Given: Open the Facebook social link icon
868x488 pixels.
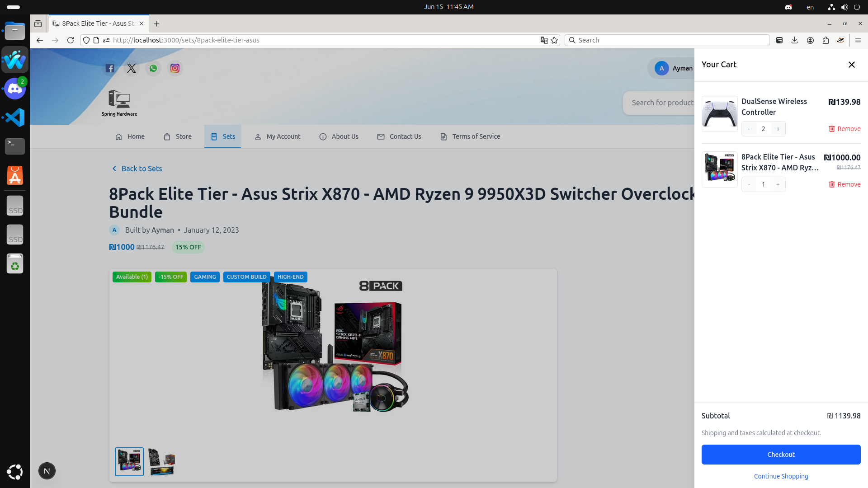Looking at the screenshot, I should (110, 68).
